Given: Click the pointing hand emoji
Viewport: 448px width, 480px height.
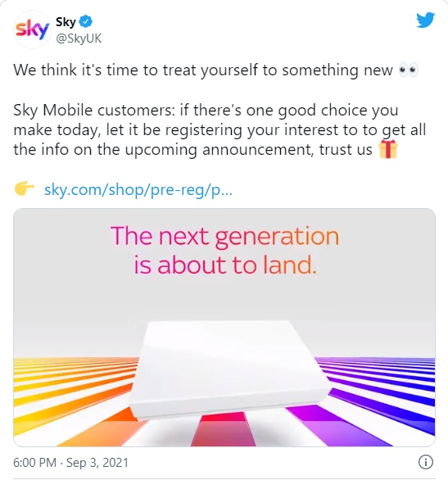Looking at the screenshot, I should click(x=25, y=188).
